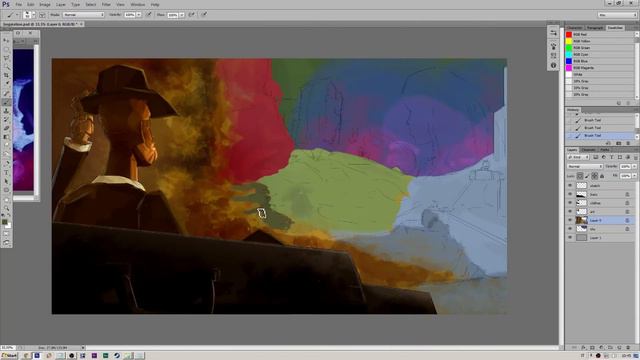640x360 pixels.
Task: Toggle lock all icon
Action: 602,176
